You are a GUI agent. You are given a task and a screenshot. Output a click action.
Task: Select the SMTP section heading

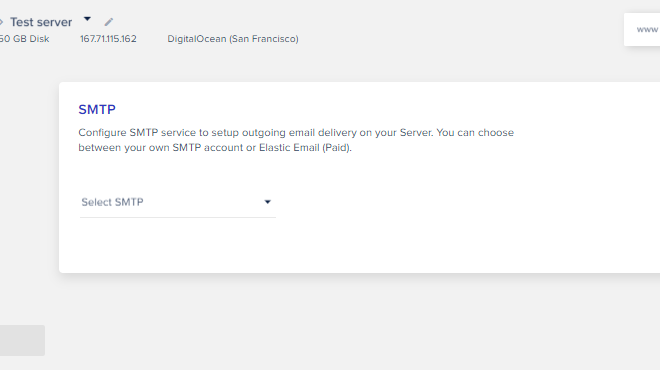click(x=97, y=109)
